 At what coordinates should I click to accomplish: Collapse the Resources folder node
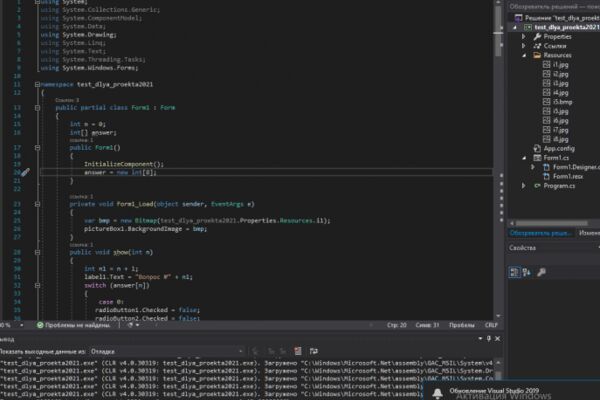coord(524,56)
